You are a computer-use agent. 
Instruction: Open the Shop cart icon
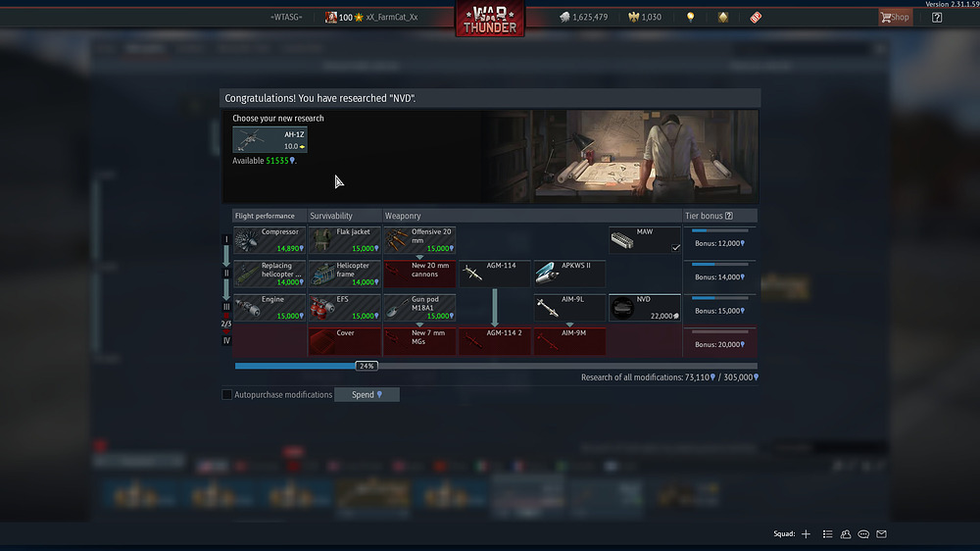894,17
